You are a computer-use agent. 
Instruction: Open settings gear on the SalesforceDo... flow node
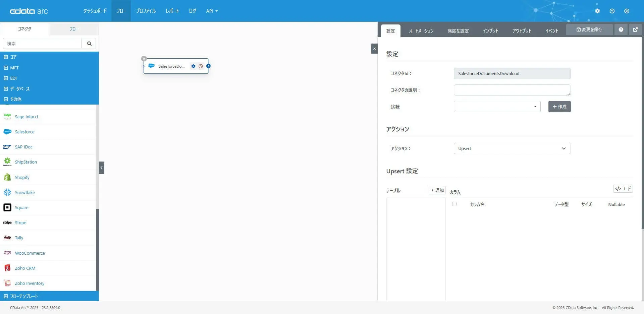click(193, 66)
